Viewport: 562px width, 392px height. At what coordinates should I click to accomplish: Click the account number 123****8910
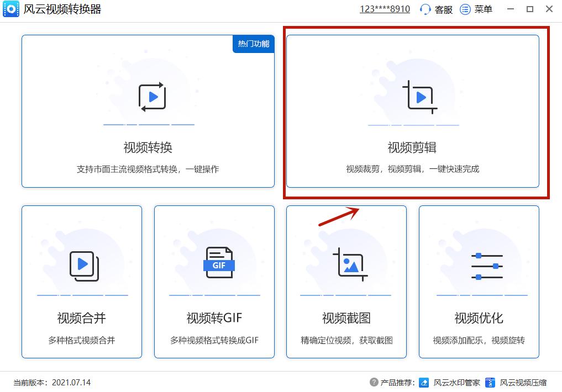click(384, 9)
